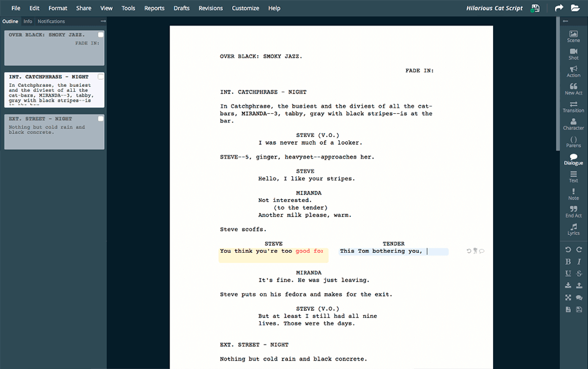The height and width of the screenshot is (369, 588).
Task: Check the EXT. STREET scene checkbox
Action: click(x=100, y=119)
